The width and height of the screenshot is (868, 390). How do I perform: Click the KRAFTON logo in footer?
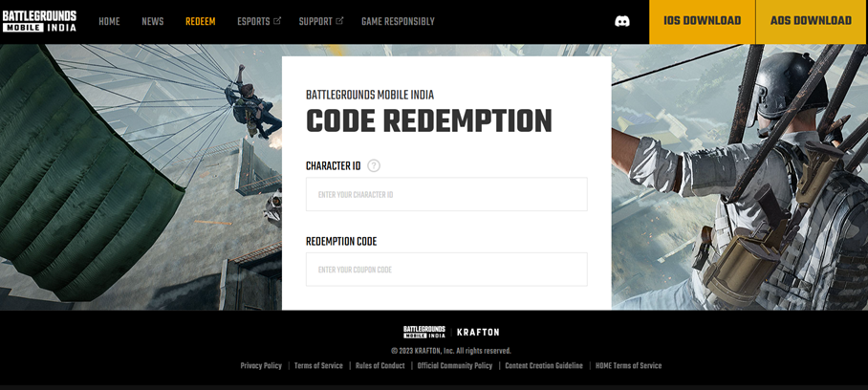tap(478, 332)
